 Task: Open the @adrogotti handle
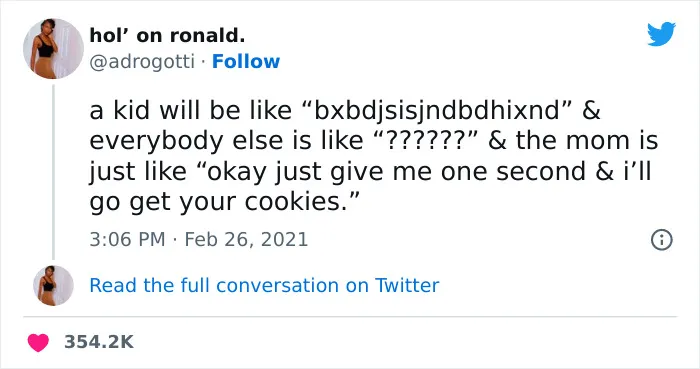142,62
